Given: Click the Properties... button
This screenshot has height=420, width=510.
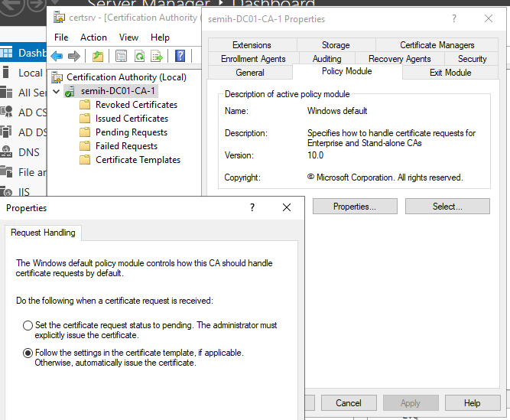Looking at the screenshot, I should tap(354, 207).
